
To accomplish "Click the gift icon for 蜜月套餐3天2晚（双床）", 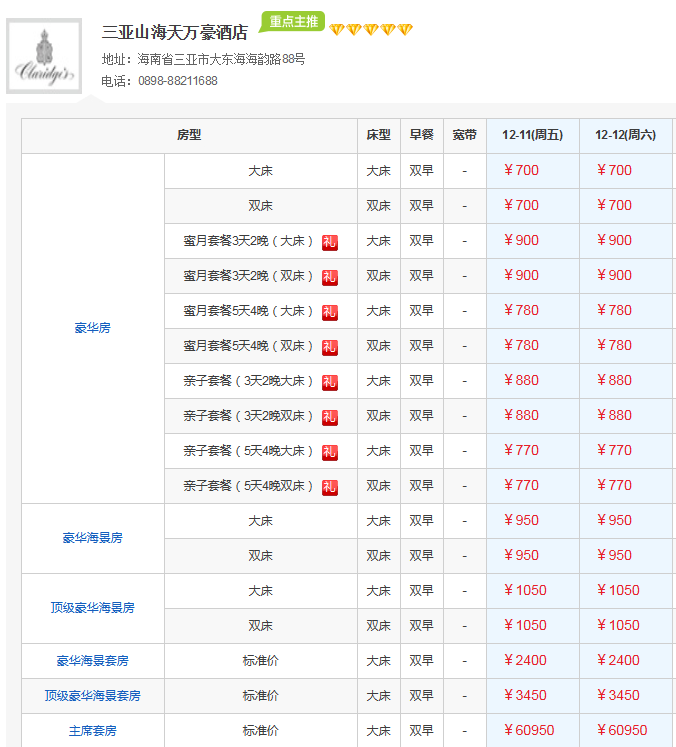I will pyautogui.click(x=330, y=277).
